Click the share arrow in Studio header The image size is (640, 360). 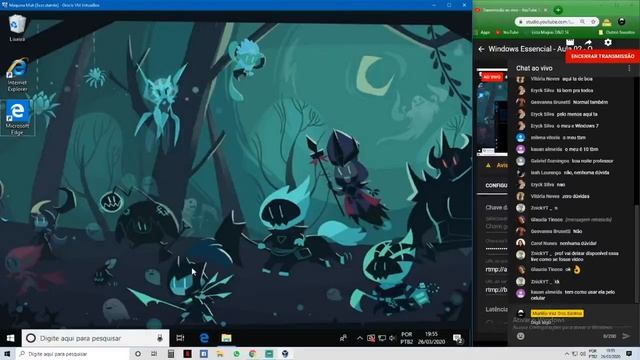588,42
